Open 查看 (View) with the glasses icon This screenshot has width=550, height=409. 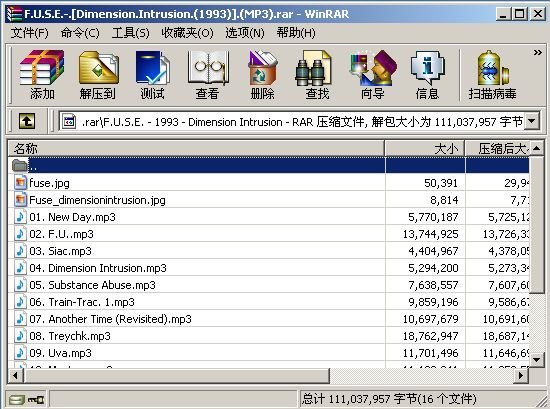pyautogui.click(x=208, y=68)
